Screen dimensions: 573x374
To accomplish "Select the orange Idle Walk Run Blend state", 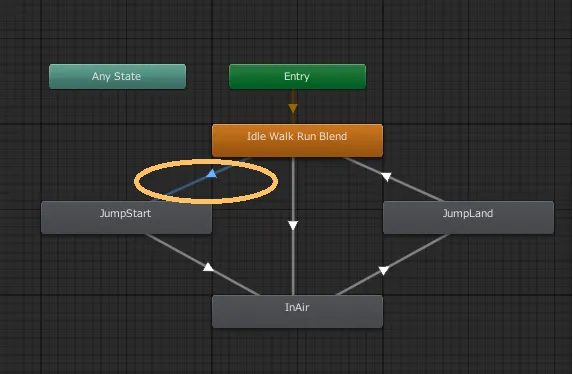I will pos(297,140).
